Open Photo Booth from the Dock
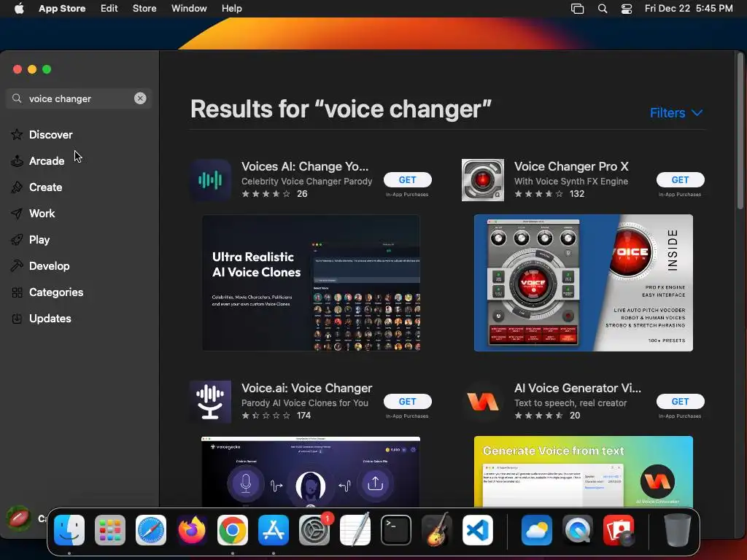This screenshot has height=560, width=747. pos(619,530)
